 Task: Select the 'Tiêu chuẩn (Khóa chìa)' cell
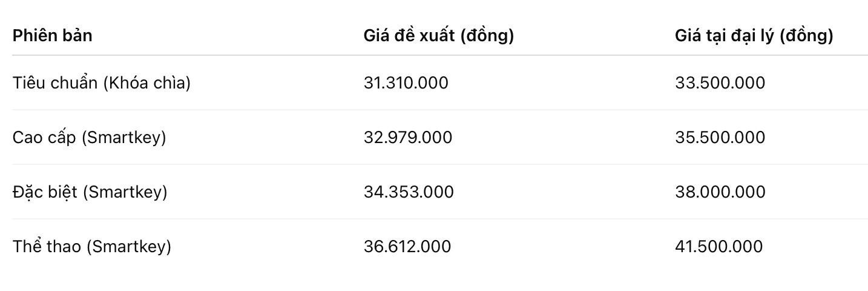pyautogui.click(x=102, y=82)
